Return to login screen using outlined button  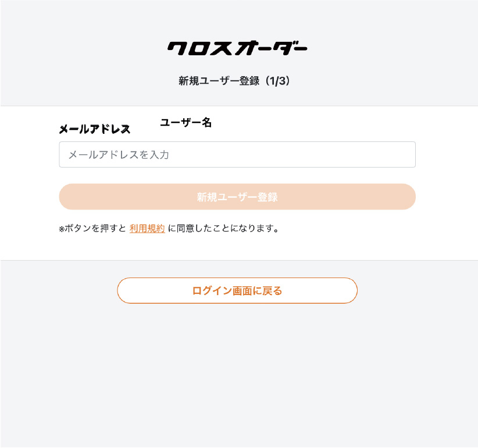237,291
